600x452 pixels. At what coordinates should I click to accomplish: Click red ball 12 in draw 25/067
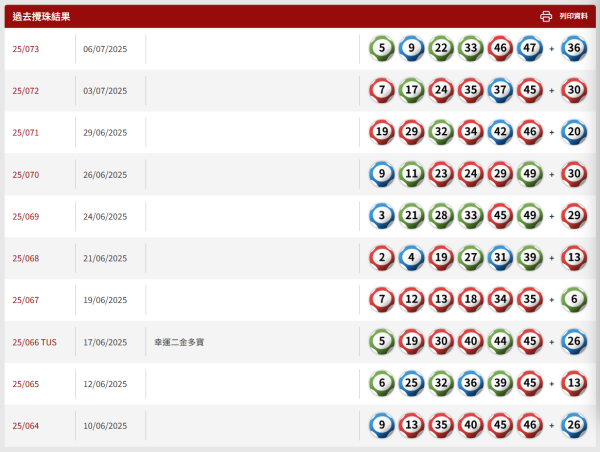point(412,299)
